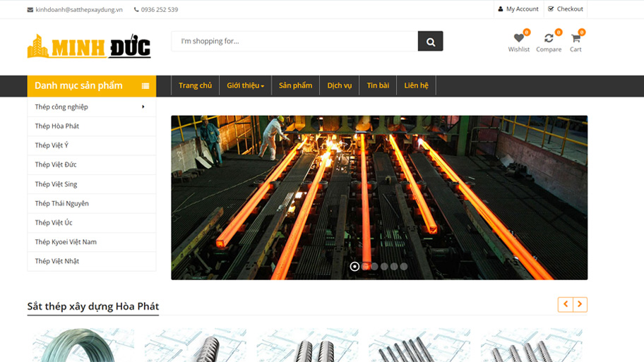
Task: Select Thép Việt Úc category
Action: 92,222
